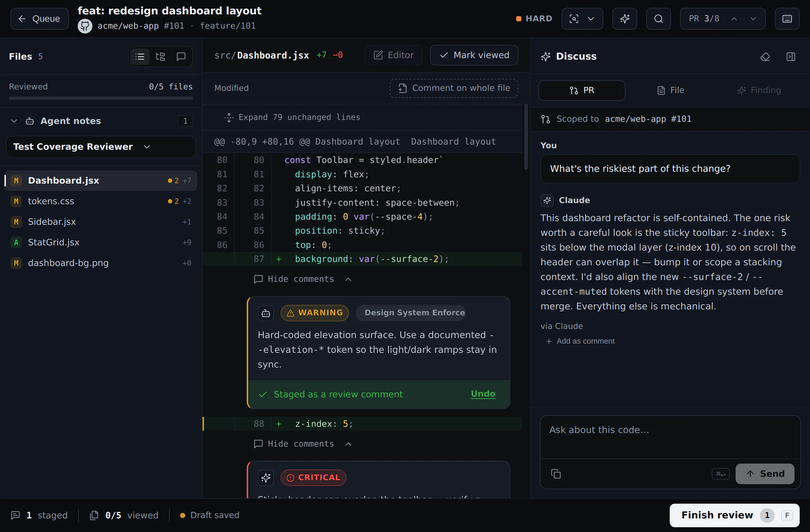Image resolution: width=810 pixels, height=532 pixels.
Task: Open Sidebar.jsx file
Action: tap(101, 222)
